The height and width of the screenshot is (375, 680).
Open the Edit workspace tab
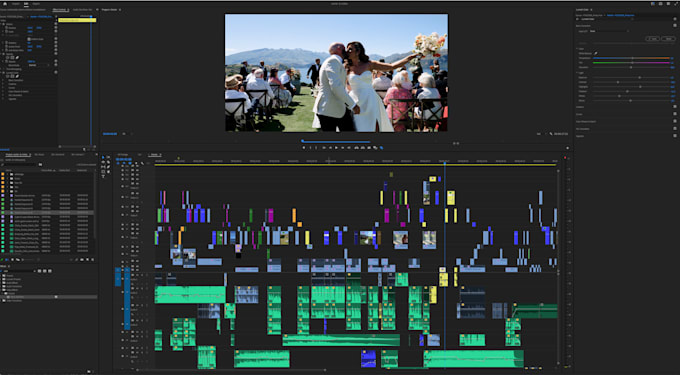[27, 3]
